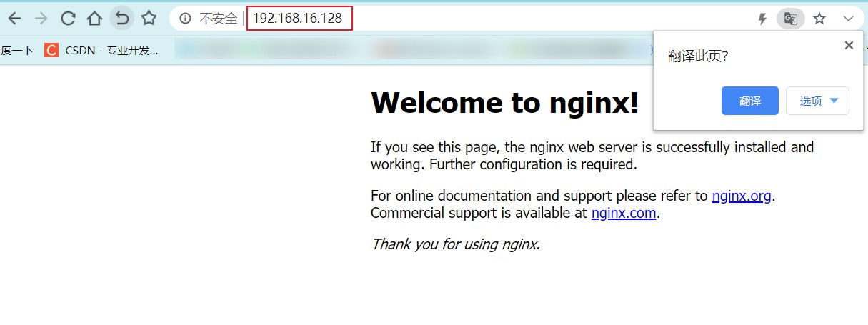Viewport: 868px width, 325px height.
Task: Click the 不安全 security label
Action: click(218, 19)
